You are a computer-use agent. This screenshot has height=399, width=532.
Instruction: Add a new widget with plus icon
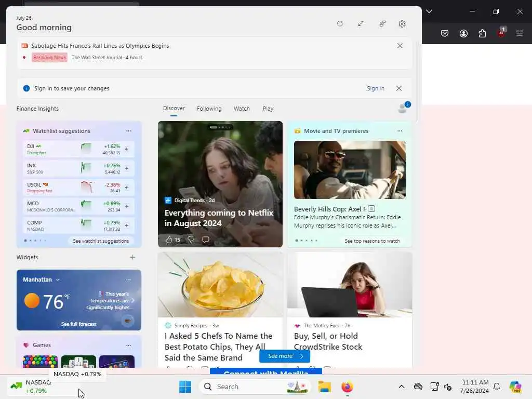click(132, 257)
